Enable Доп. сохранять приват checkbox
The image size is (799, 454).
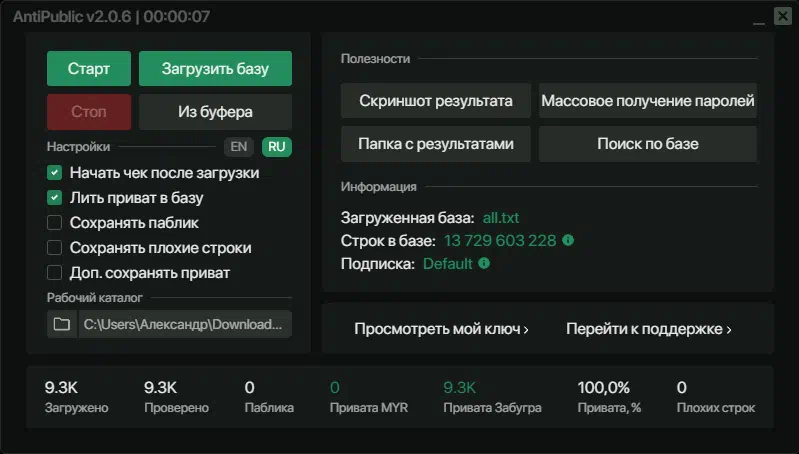pos(55,273)
